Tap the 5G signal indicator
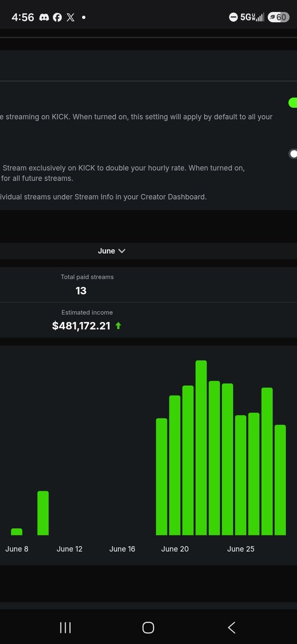The width and height of the screenshot is (297, 644). click(252, 17)
